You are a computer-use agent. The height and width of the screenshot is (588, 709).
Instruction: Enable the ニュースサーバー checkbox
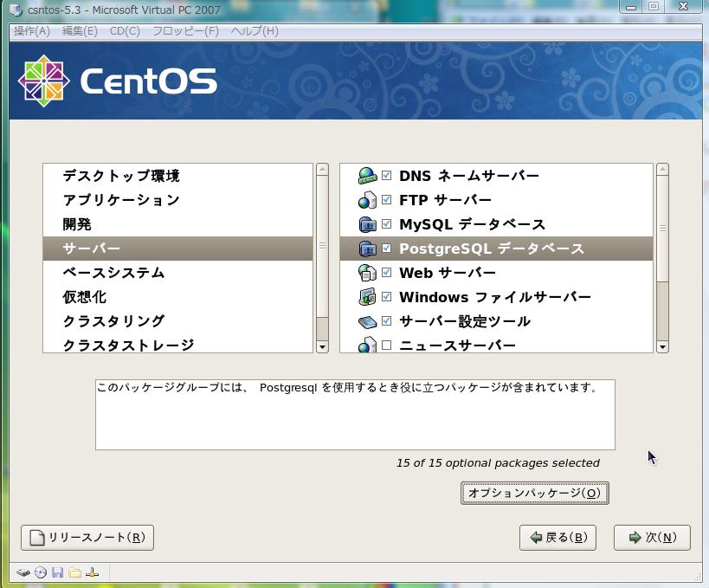tap(387, 346)
